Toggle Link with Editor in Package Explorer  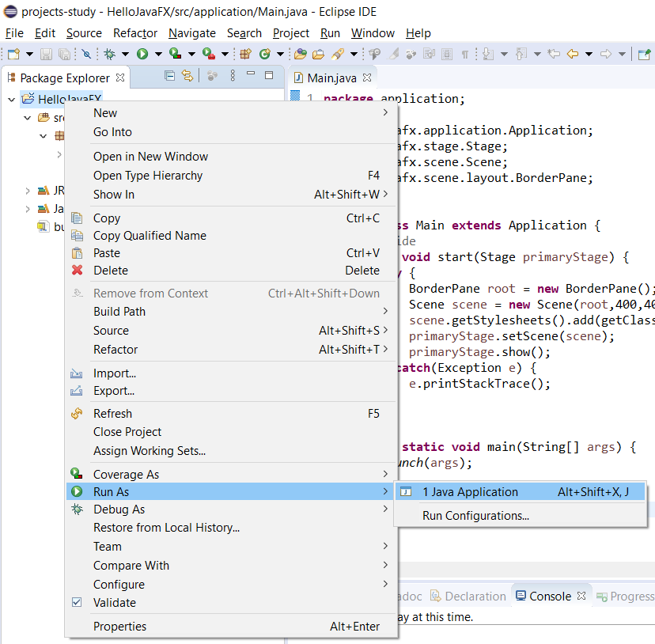point(187,76)
